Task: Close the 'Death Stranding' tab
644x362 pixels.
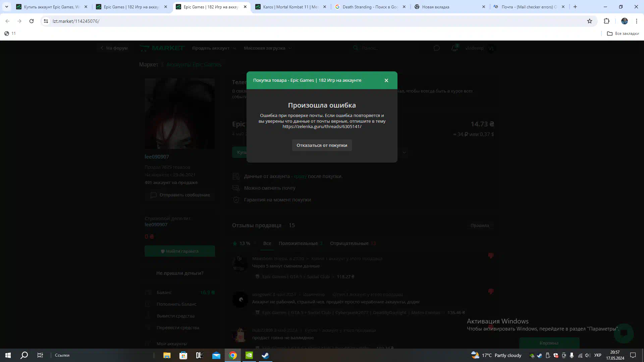Action: coord(404,7)
